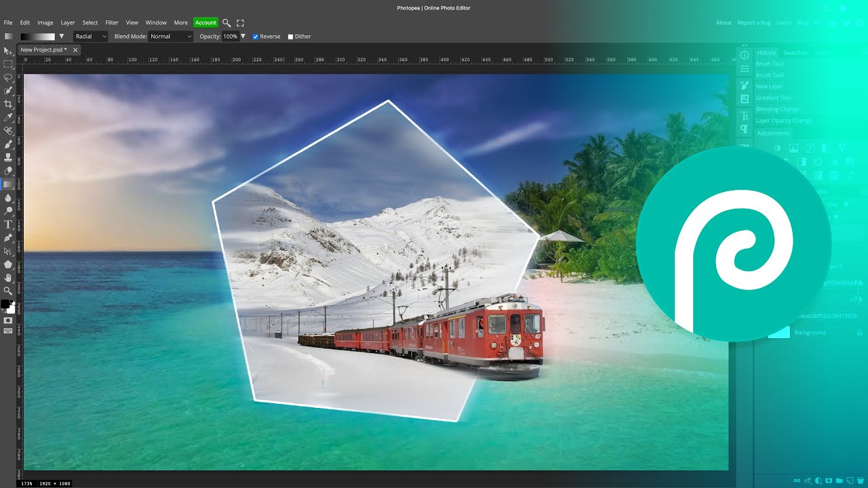Toggle Quick Mask mode icon
The image size is (868, 488).
(x=8, y=320)
